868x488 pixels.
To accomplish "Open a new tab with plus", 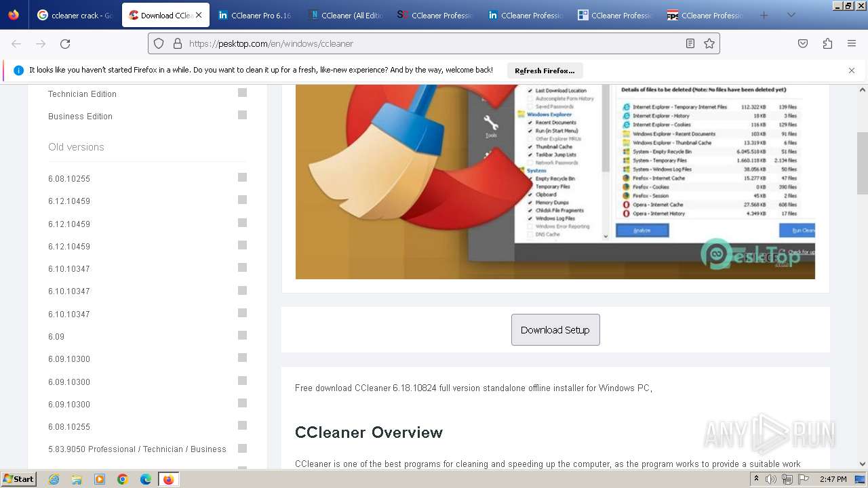I will [764, 15].
